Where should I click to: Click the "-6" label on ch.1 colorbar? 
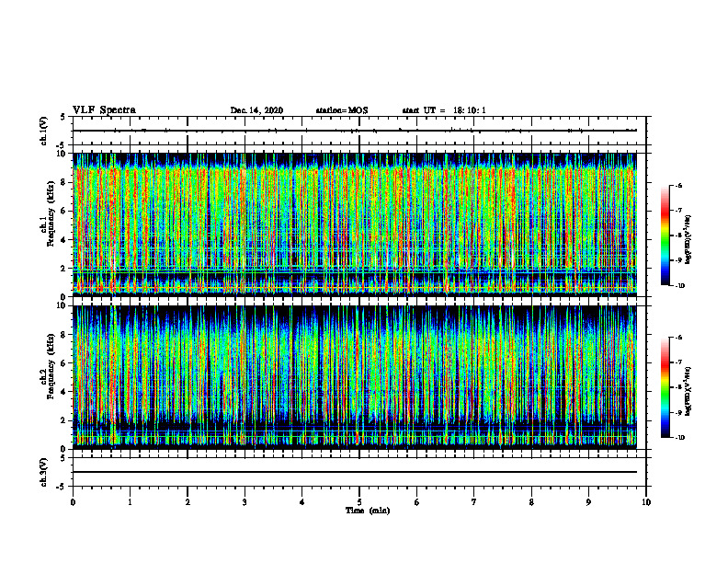pyautogui.click(x=678, y=186)
